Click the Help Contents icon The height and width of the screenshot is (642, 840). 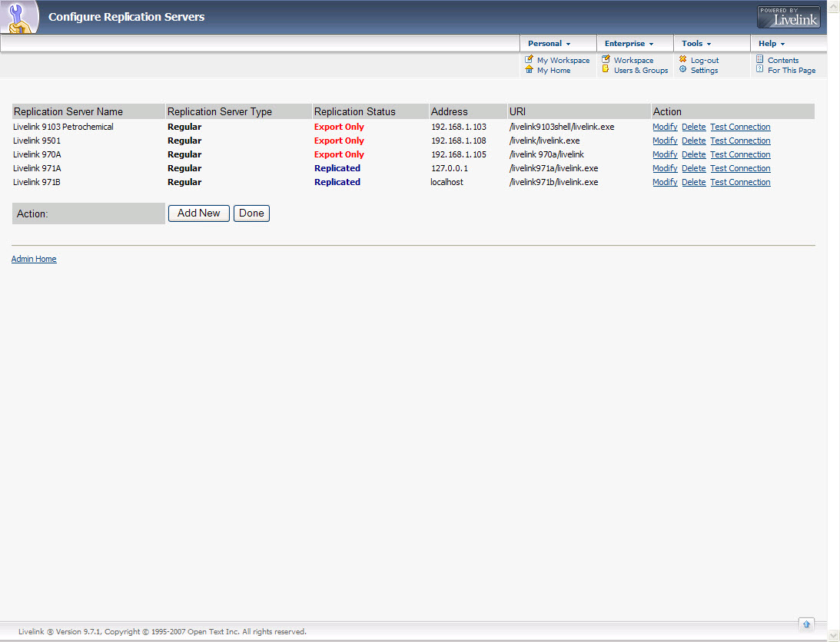point(759,59)
